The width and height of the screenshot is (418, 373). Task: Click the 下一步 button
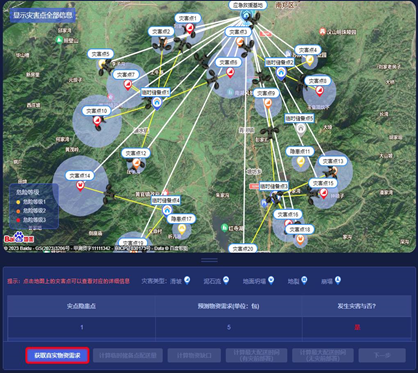coord(382,356)
